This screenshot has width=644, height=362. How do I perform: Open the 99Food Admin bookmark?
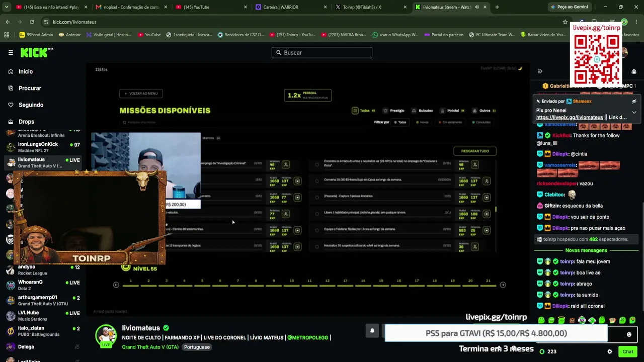point(36,35)
